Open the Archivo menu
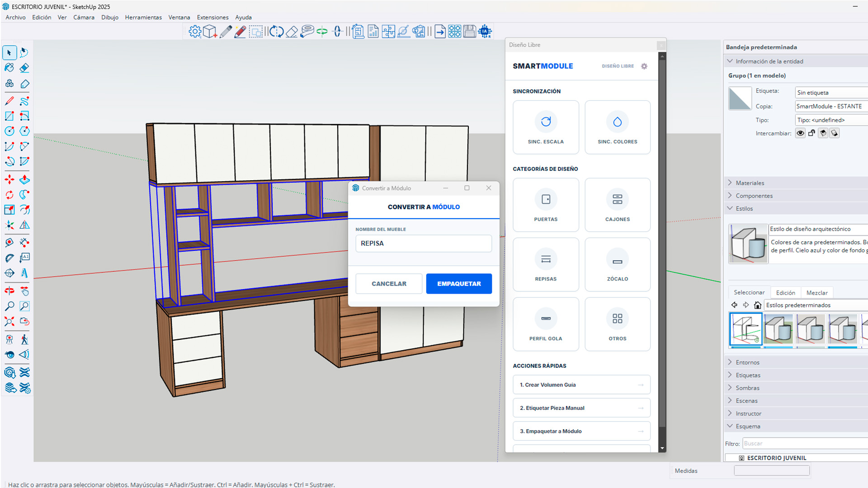This screenshot has height=488, width=868. point(15,17)
